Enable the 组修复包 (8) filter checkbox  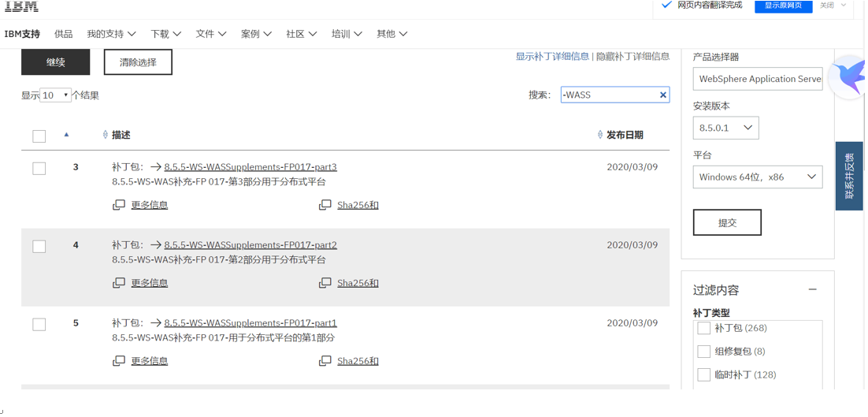tap(703, 352)
